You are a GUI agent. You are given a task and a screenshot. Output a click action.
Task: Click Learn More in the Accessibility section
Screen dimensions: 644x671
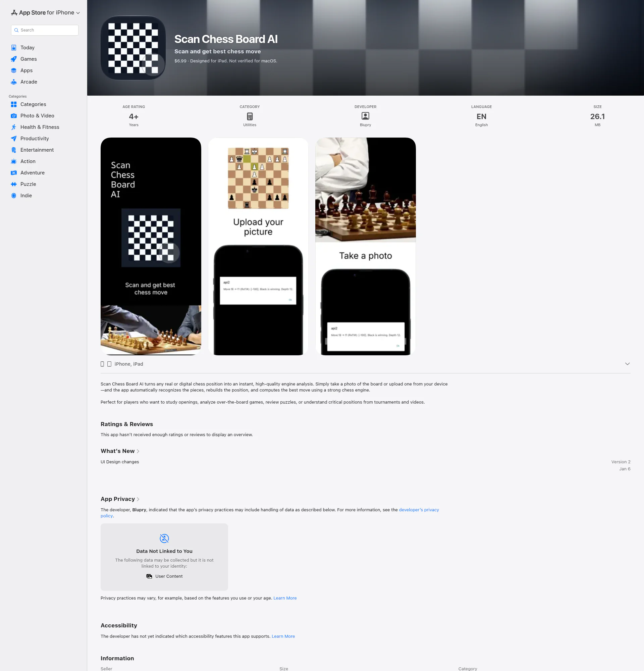tap(283, 636)
